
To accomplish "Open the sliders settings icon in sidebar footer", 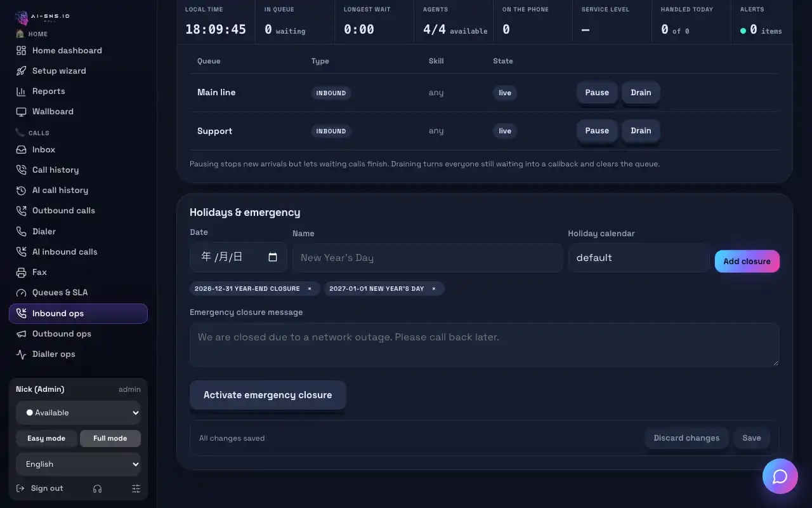I will pyautogui.click(x=136, y=488).
